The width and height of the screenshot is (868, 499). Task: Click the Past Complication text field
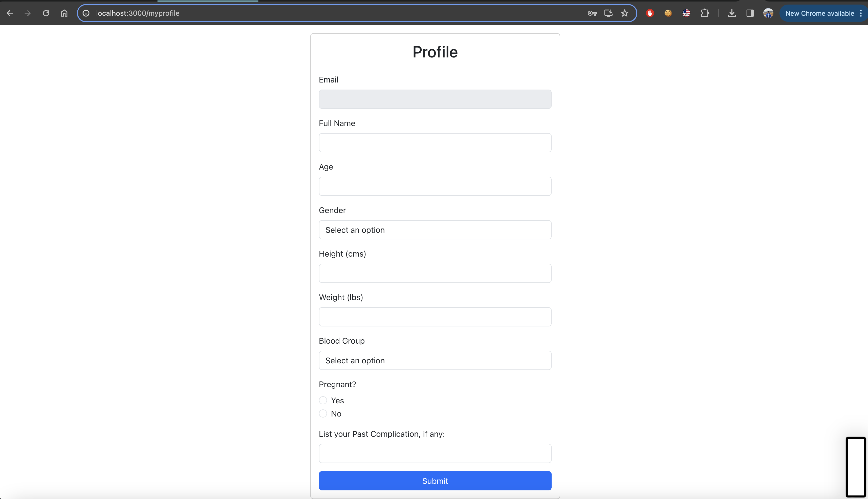pos(435,454)
